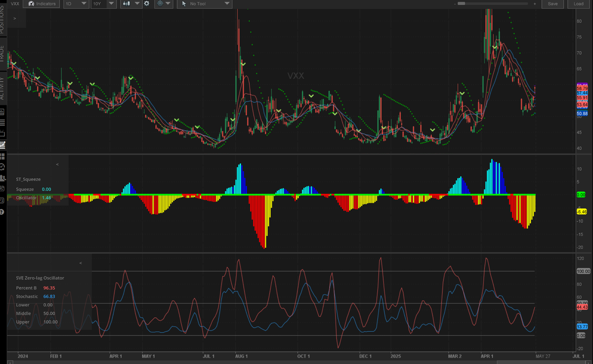Collapse the SVE Zero-lag Oscillator legend arrow

[80, 263]
